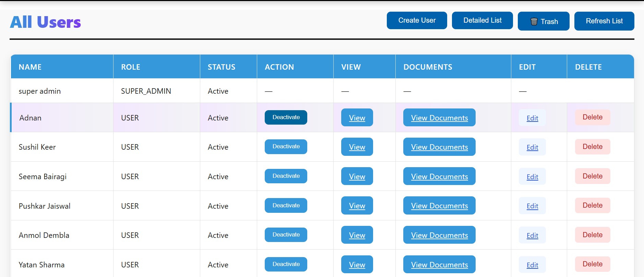Edit Seema Bairagi
This screenshot has height=277, width=644.
(x=532, y=176)
